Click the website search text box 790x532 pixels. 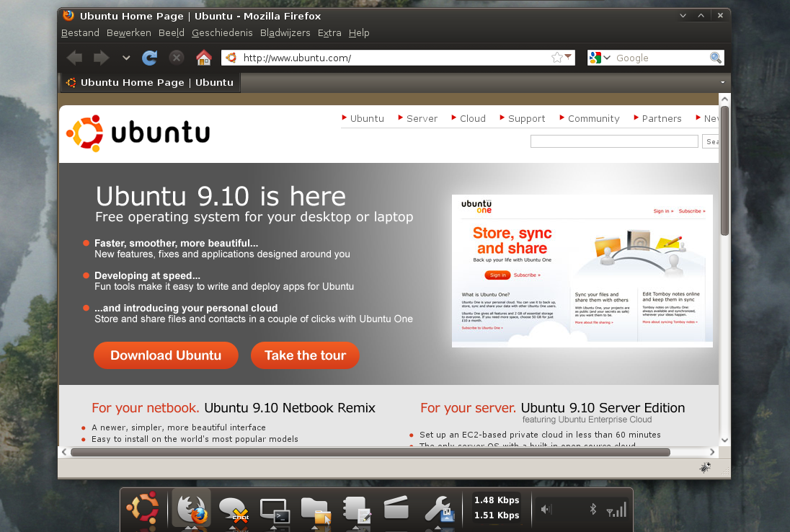pos(614,141)
